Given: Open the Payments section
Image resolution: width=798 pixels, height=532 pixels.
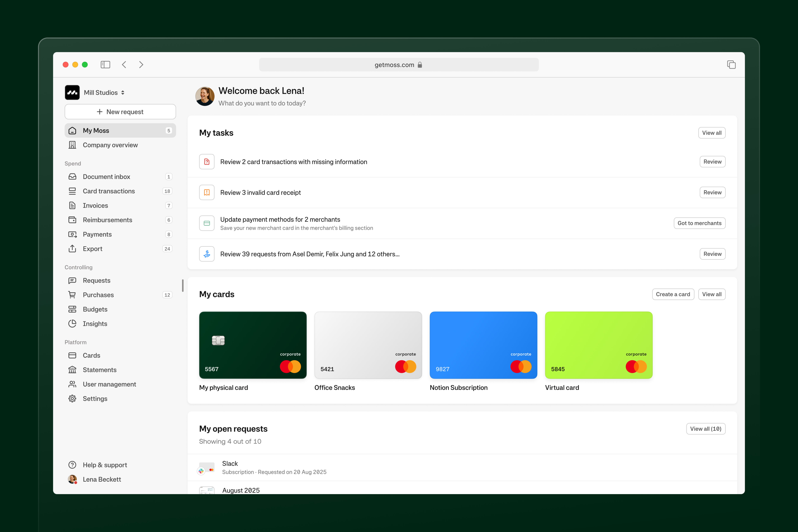Looking at the screenshot, I should 97,234.
